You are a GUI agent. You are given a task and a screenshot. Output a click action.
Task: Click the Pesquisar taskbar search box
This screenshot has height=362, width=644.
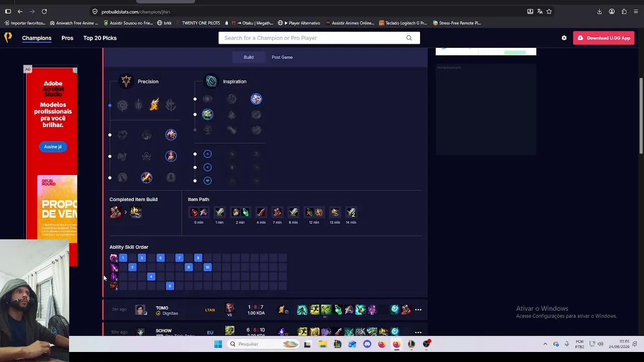pos(262,344)
